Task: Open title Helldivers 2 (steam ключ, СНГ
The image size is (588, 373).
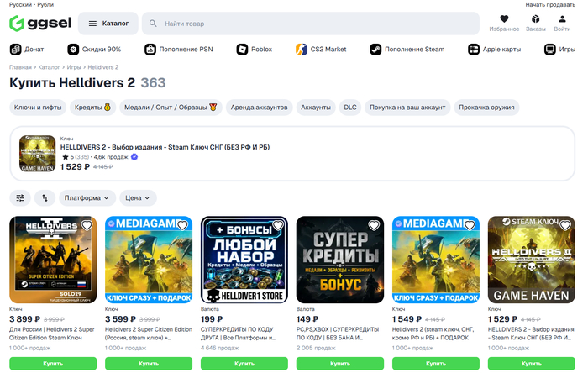Action: (x=433, y=334)
